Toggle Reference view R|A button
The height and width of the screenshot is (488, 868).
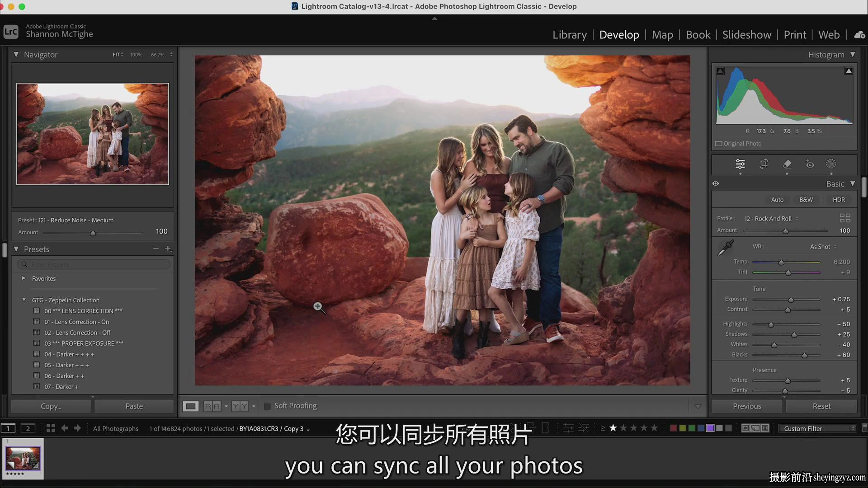click(212, 406)
